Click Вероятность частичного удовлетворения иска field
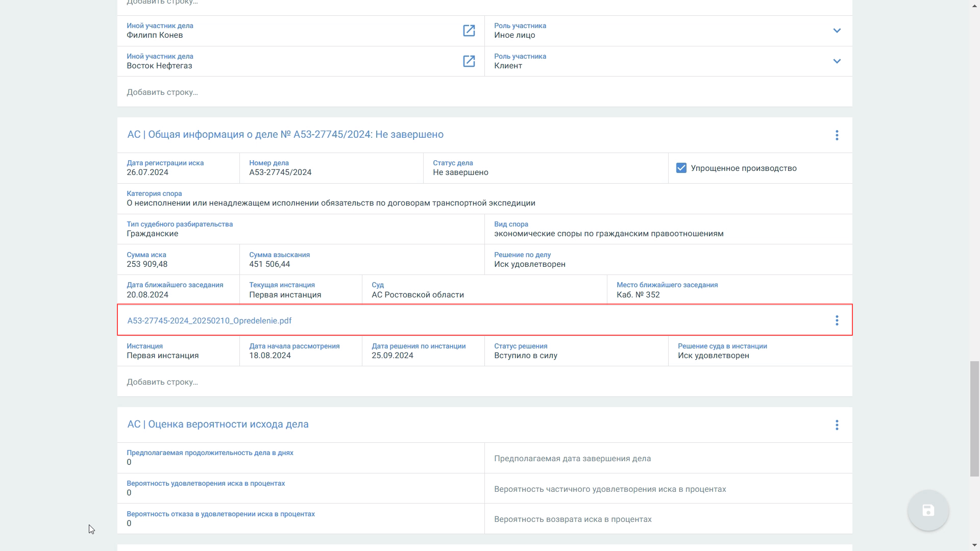The image size is (980, 551). click(x=669, y=488)
